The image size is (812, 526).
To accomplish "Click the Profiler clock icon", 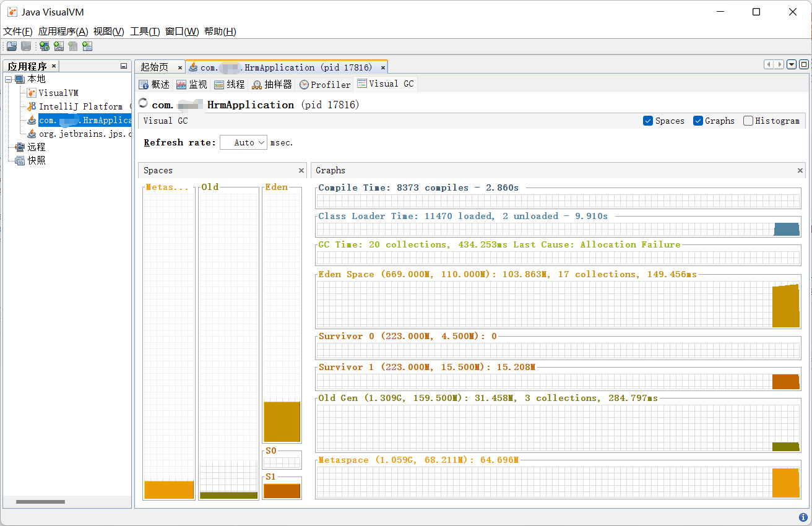I will click(304, 85).
